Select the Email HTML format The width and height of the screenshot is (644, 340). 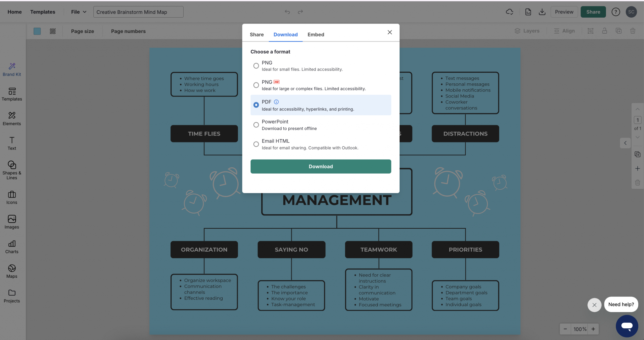[x=256, y=144]
